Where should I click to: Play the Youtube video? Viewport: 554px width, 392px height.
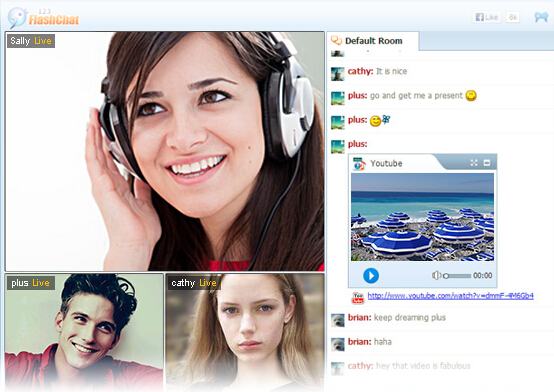click(371, 275)
